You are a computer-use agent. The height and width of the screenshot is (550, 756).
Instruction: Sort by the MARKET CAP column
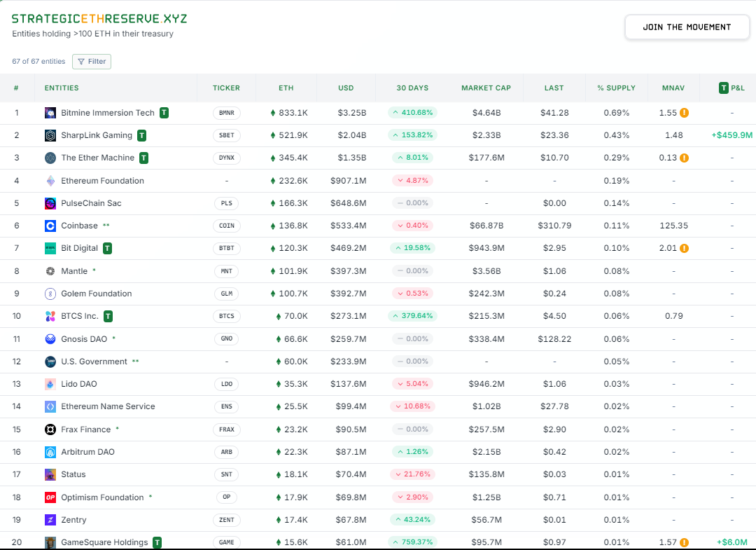[486, 88]
